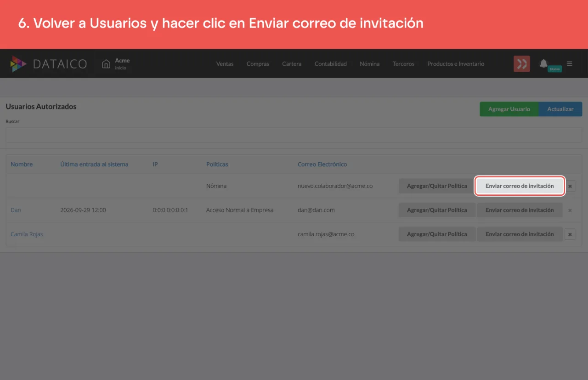Click the Agregar Usuario button
The width and height of the screenshot is (588, 380).
(509, 109)
